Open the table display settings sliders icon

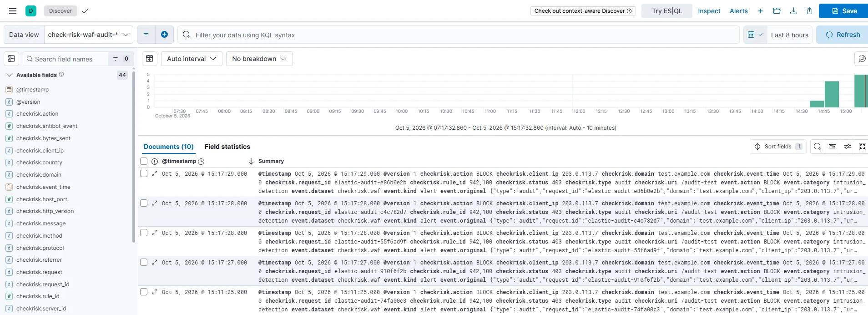[x=848, y=147]
